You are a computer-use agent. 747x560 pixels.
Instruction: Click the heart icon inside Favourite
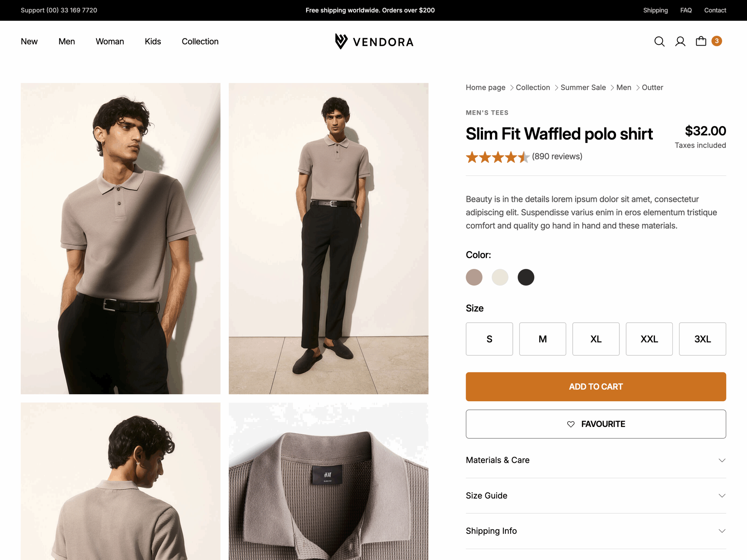571,424
